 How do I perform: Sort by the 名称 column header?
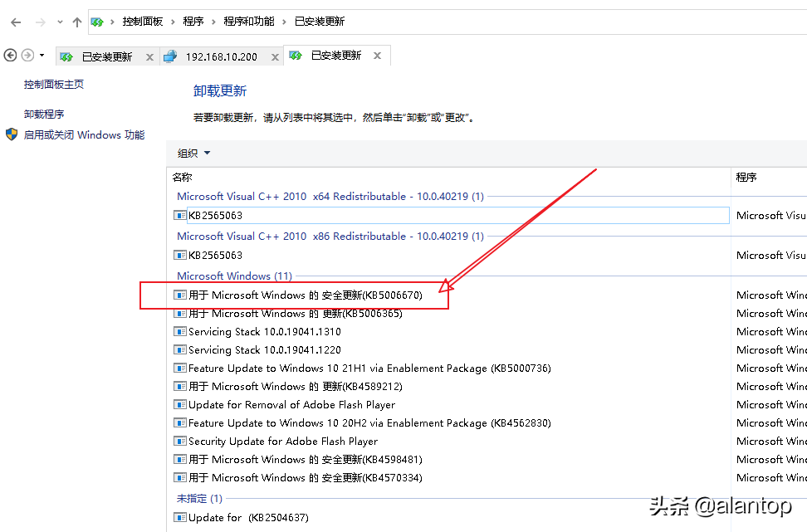(182, 178)
